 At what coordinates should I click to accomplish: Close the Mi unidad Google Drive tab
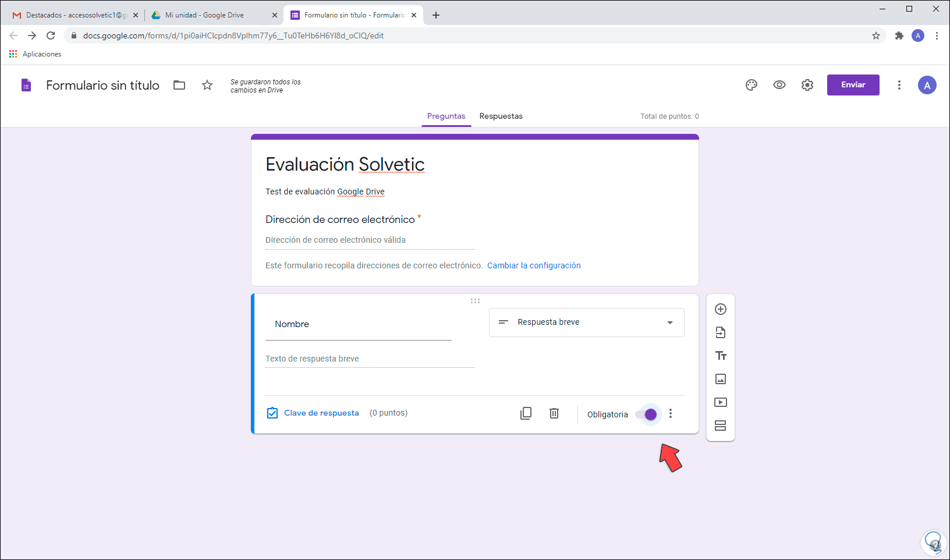point(275,15)
